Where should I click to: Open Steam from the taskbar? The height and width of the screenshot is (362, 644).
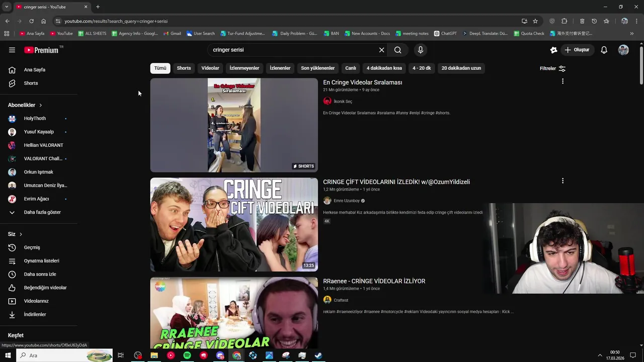tap(318, 355)
